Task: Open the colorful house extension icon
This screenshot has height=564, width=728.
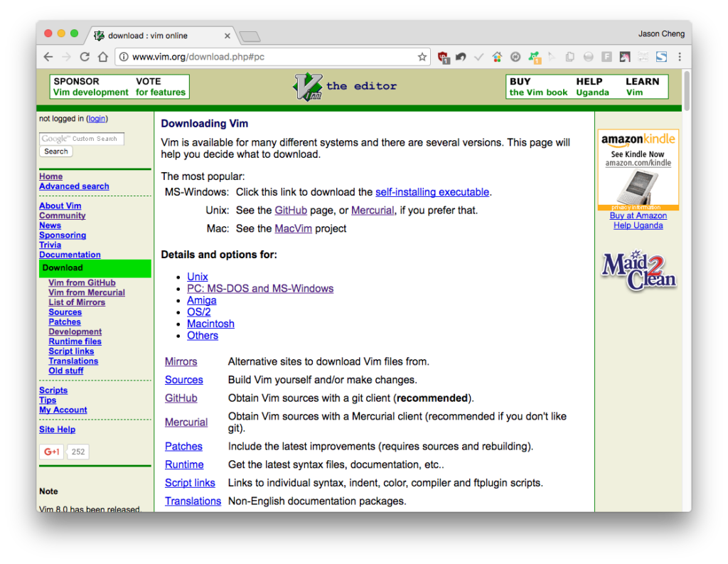Action: click(497, 57)
